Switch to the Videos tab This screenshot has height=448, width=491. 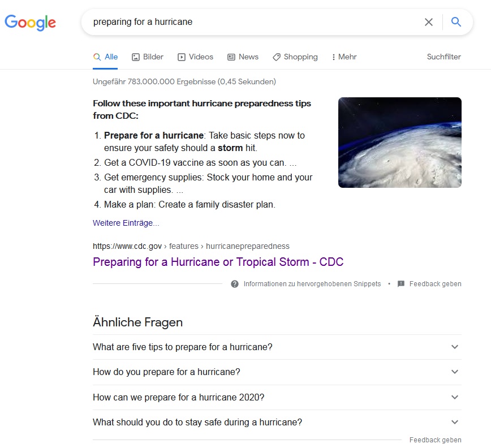(195, 57)
